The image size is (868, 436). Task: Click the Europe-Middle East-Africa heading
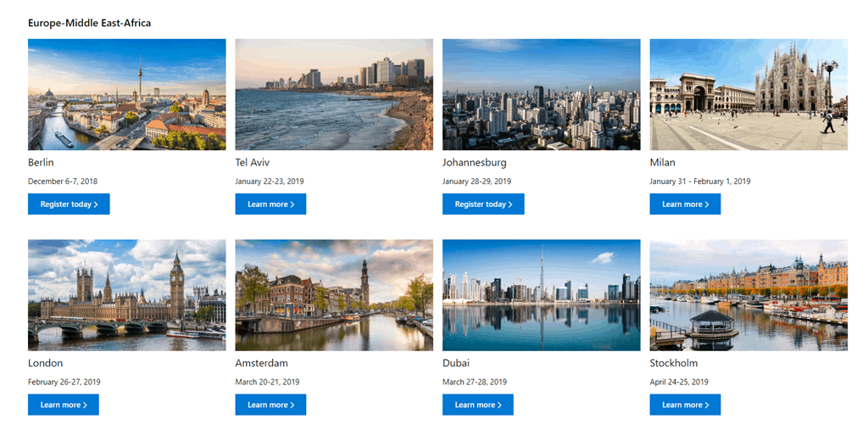pyautogui.click(x=89, y=23)
